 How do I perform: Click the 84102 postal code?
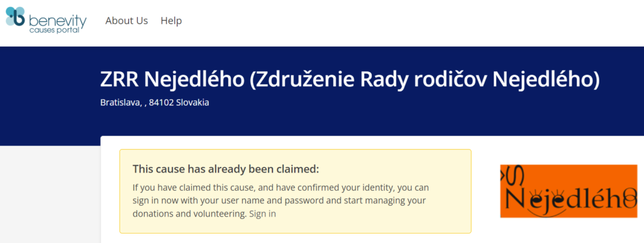coord(162,103)
